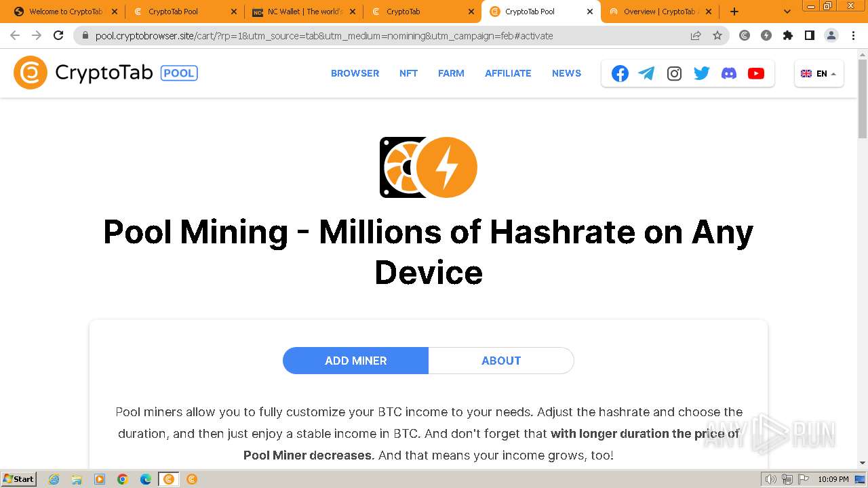
Task: Open the Discord server icon
Action: point(729,73)
